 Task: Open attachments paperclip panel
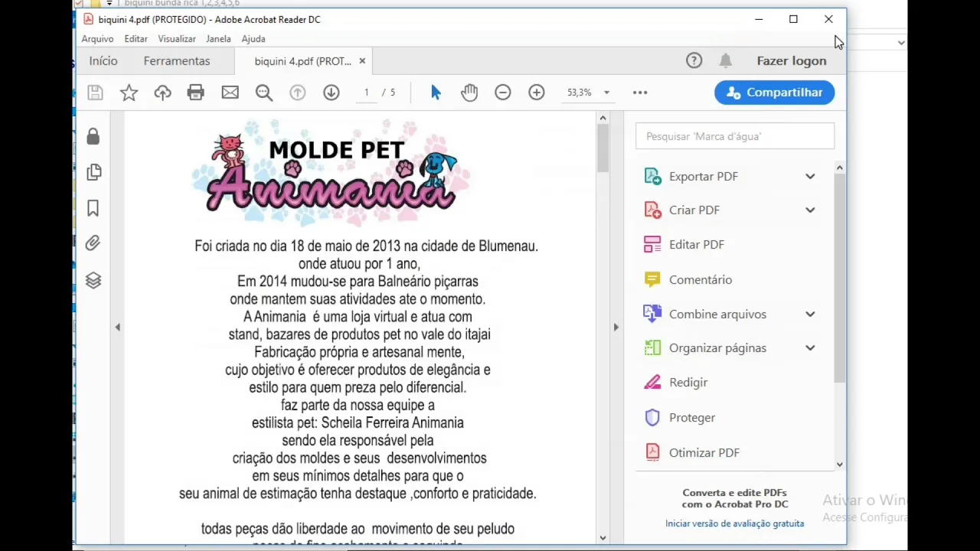point(93,243)
